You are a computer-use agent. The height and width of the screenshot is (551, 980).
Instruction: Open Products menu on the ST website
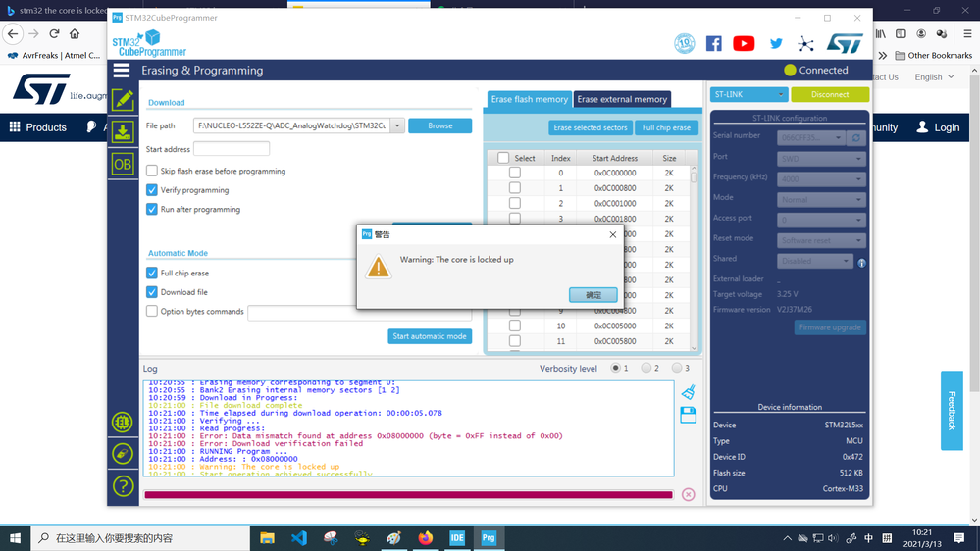click(37, 127)
